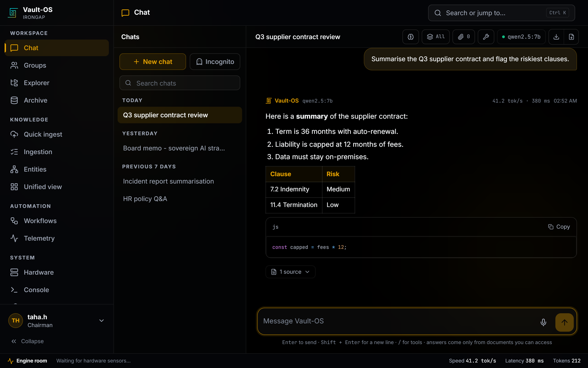Click the Explorer tree icon

tap(14, 83)
